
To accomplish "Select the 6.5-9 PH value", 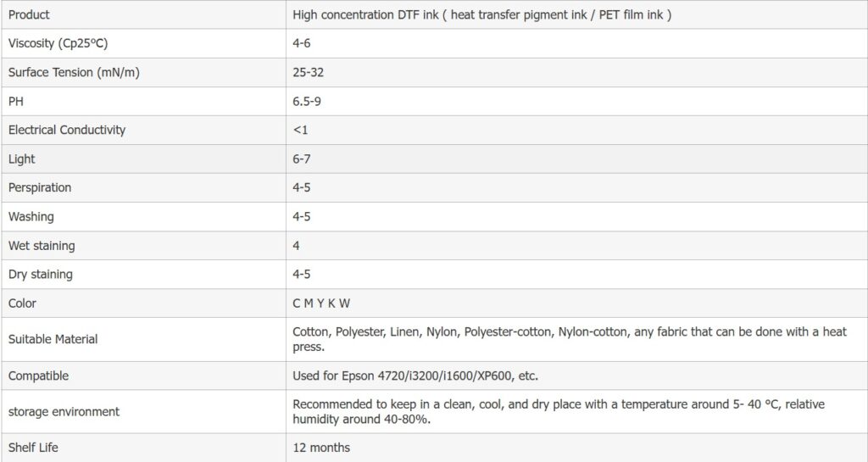I will coord(307,102).
